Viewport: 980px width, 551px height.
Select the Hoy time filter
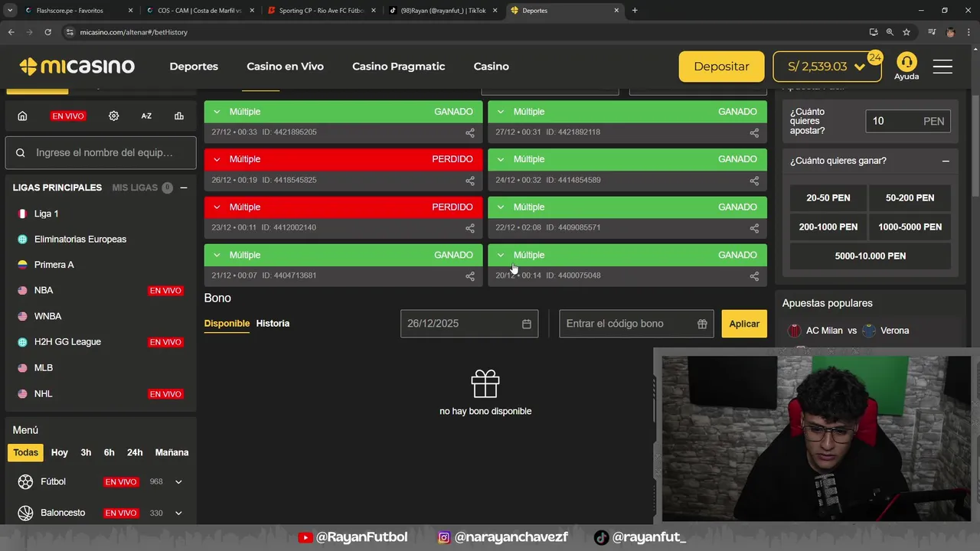(x=60, y=453)
